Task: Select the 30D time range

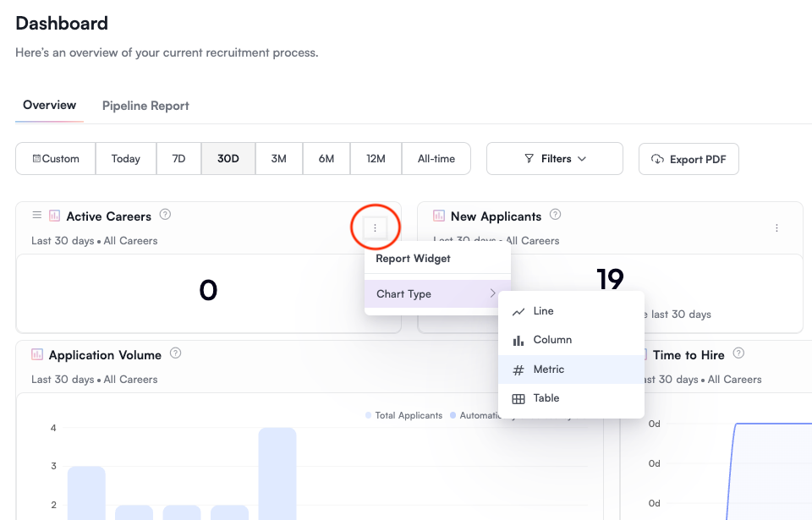Action: (228, 159)
